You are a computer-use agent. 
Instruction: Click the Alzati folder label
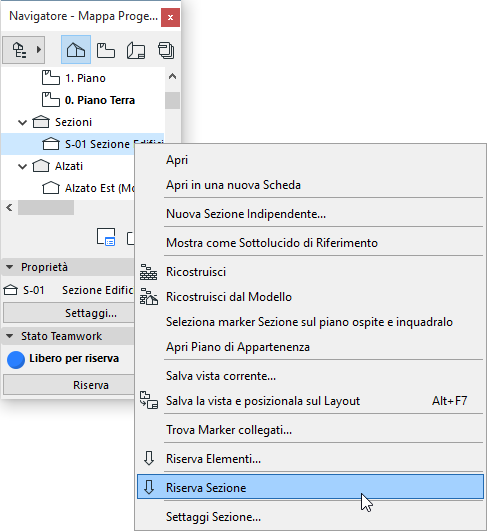[69, 166]
